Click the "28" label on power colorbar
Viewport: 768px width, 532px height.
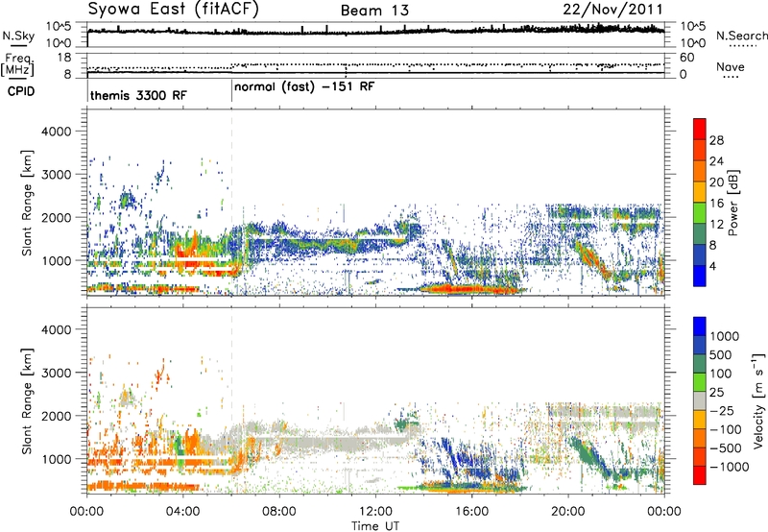(716, 140)
